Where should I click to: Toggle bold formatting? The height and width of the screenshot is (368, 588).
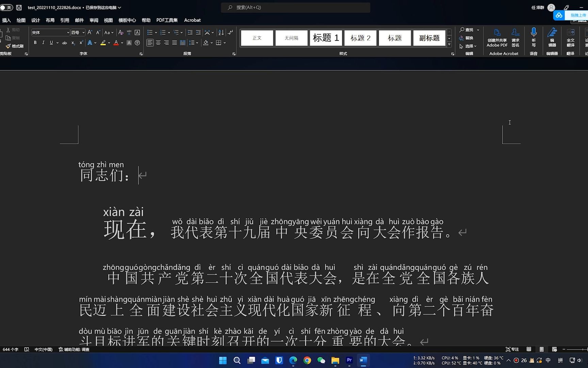[x=35, y=42]
